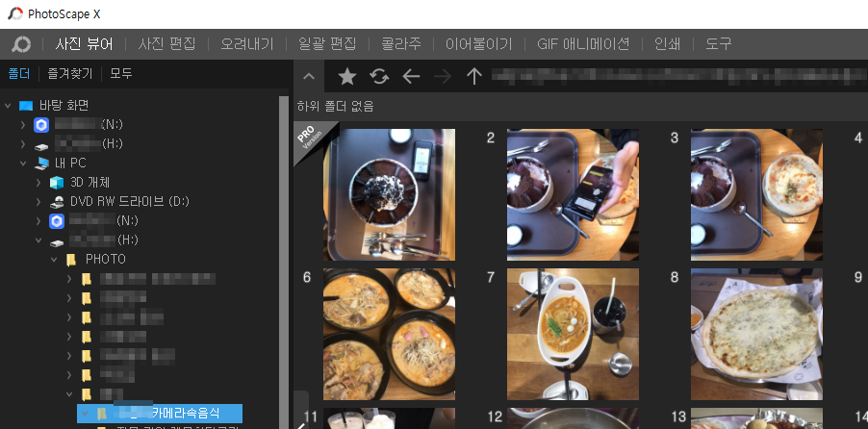Open thumbnail 7 with the white oval dish
Viewport: 868px width, 429px height.
[573, 335]
